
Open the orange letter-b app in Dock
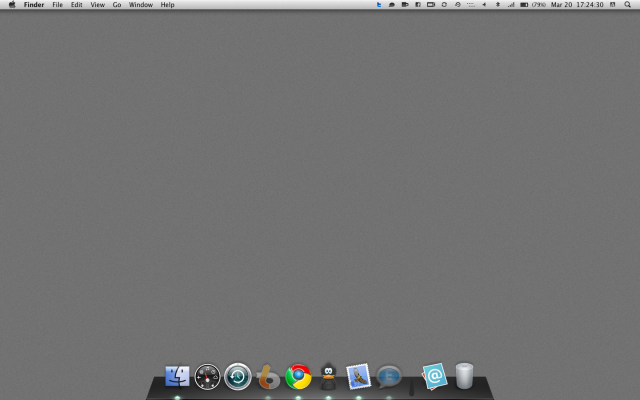coord(268,377)
